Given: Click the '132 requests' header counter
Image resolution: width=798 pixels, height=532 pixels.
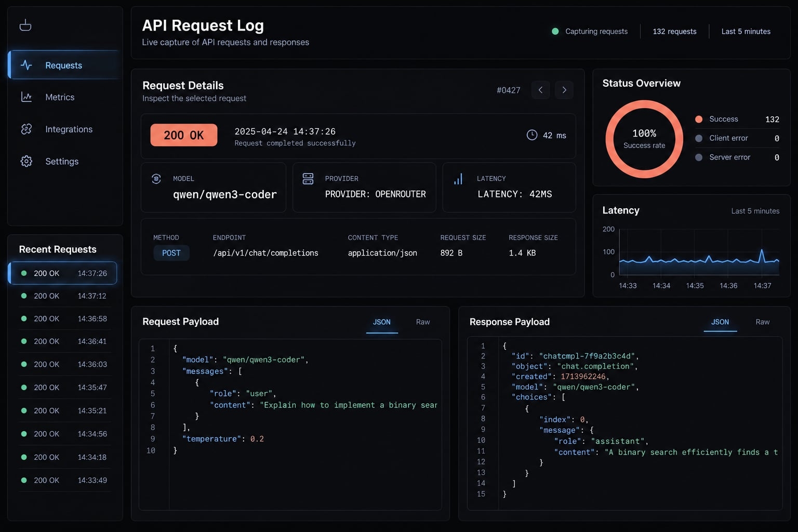Looking at the screenshot, I should pos(674,32).
